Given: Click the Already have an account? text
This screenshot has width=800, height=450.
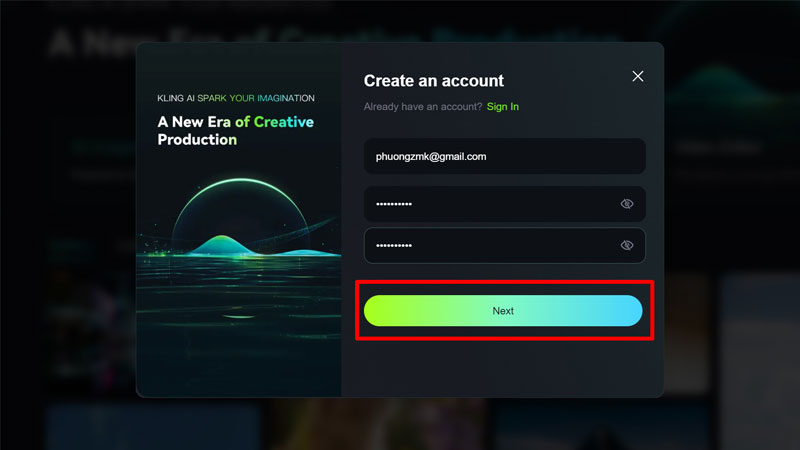Looking at the screenshot, I should coord(422,107).
